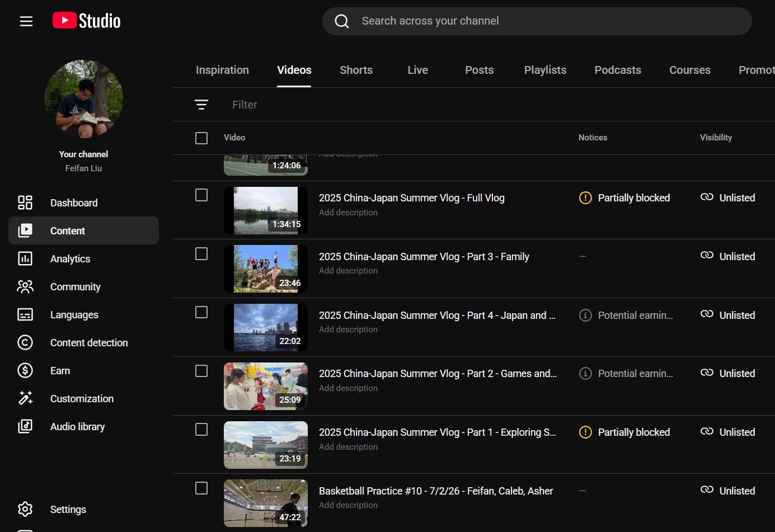Click unlisted link icon for Part 3 Family
The image size is (775, 532).
[x=707, y=256]
